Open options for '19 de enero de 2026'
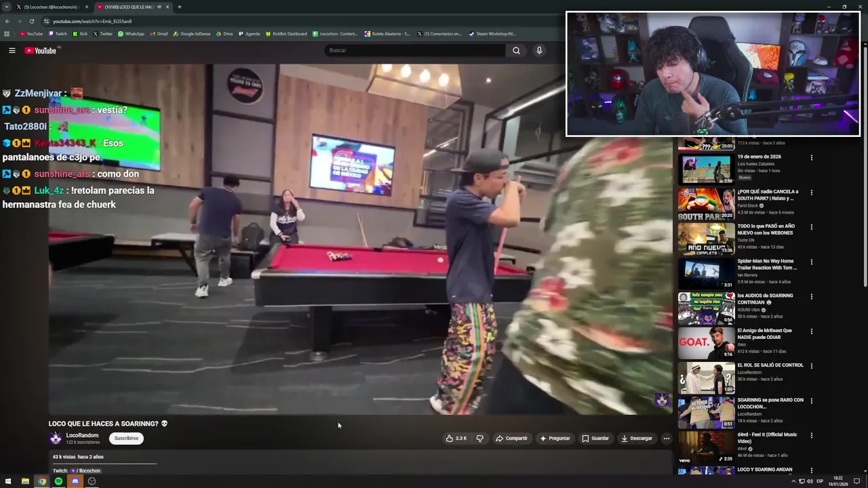The height and width of the screenshot is (488, 868). pos(811,157)
